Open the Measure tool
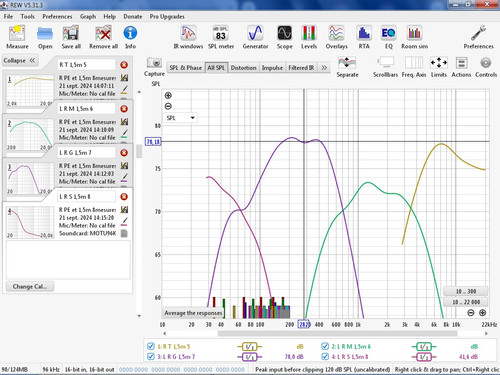The width and height of the screenshot is (500, 375). pos(17,37)
